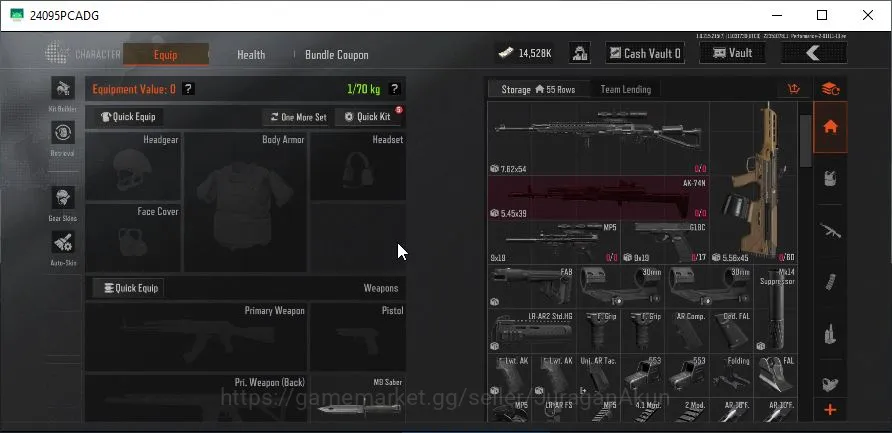Open the Kit Builder icon
Viewport: 892px width, 433px height.
coord(63,89)
